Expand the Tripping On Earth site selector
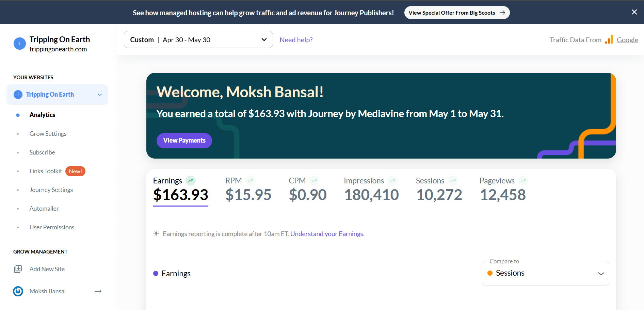 [57, 95]
